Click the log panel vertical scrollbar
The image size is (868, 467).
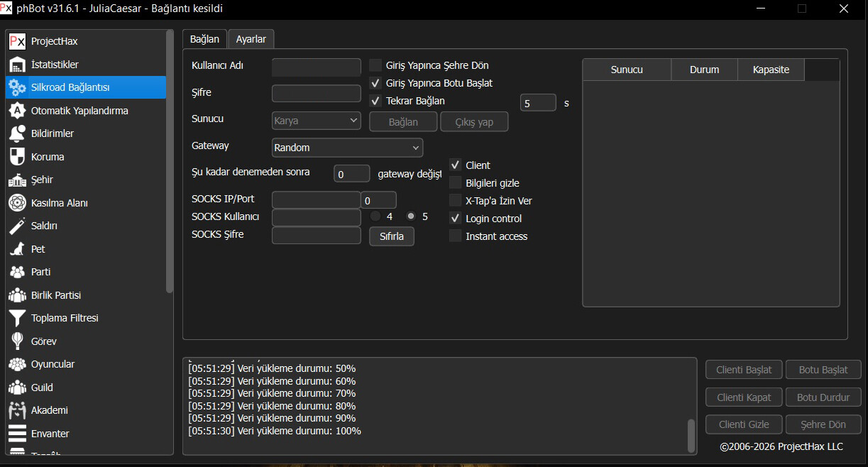tap(691, 434)
